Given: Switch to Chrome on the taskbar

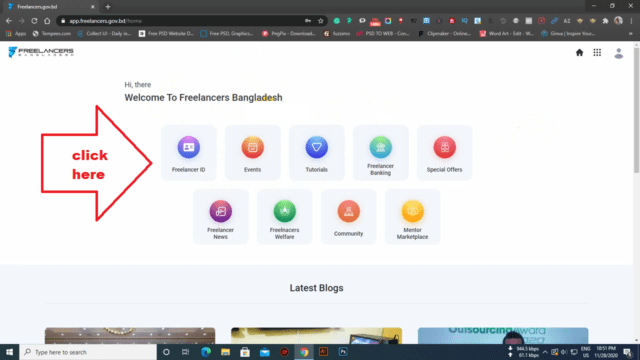Looking at the screenshot, I should tap(304, 352).
